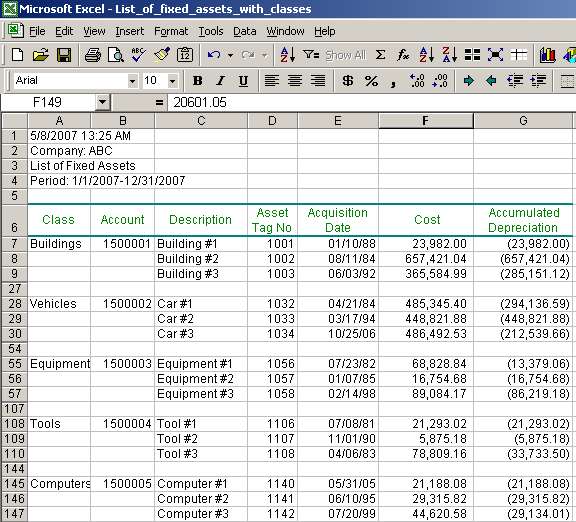576x522 pixels.
Task: Click the Open folder icon
Action: 40,55
